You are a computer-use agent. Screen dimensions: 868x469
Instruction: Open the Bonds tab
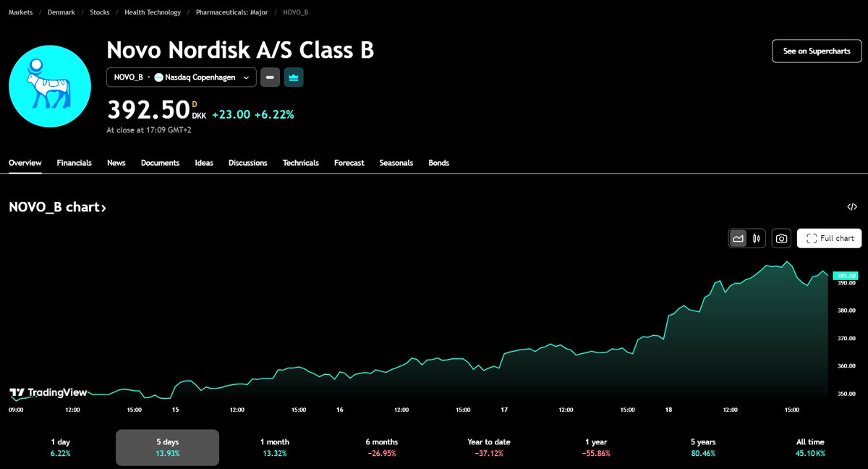click(x=439, y=163)
